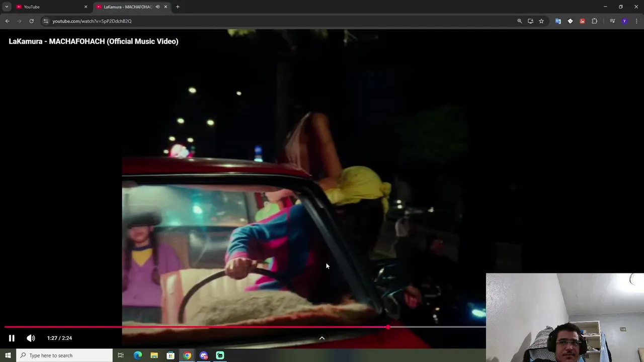Click the webcam overlay thumbnail
This screenshot has height=362, width=644.
(565, 318)
